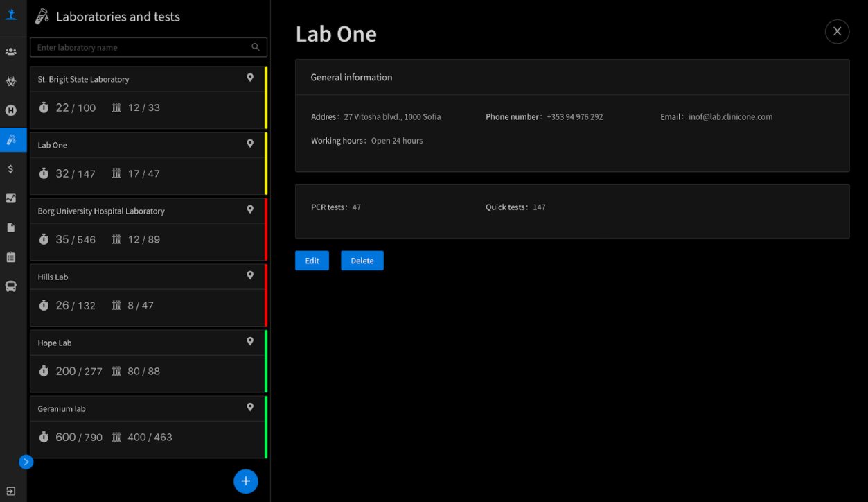The height and width of the screenshot is (502, 868).
Task: Close the Lab One details panel
Action: pos(837,31)
